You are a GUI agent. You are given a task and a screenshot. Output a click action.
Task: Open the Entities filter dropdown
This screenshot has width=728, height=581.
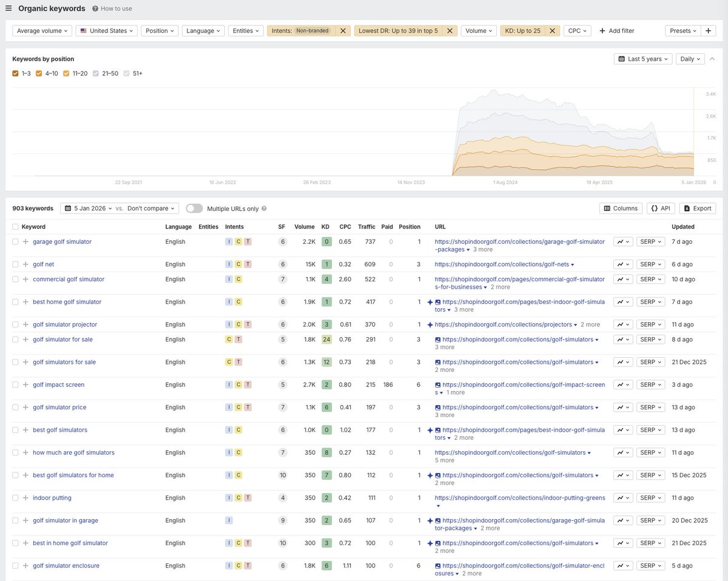click(246, 30)
